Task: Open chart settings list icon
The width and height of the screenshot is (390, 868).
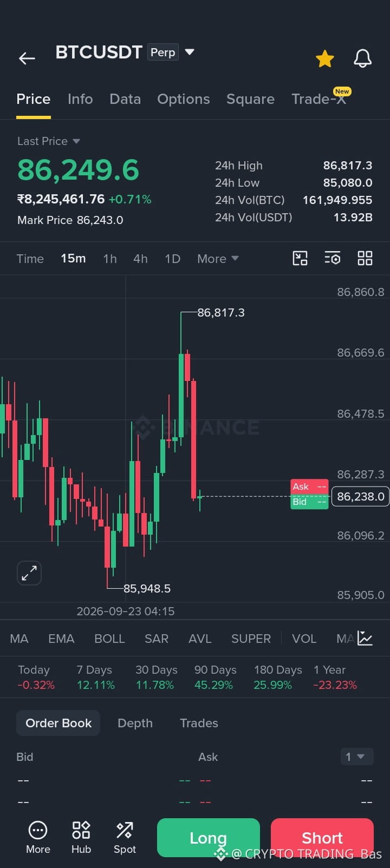Action: 333,258
